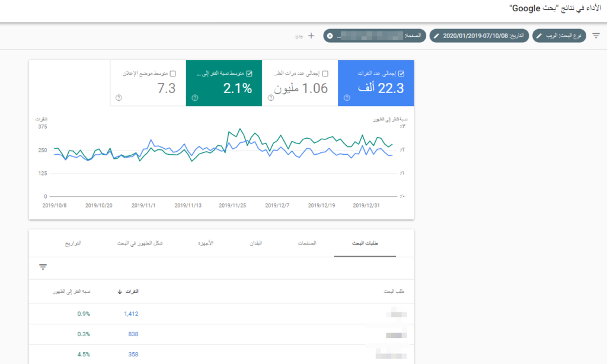
Task: Switch to the countries tab 'البلدان'
Action: [255, 243]
